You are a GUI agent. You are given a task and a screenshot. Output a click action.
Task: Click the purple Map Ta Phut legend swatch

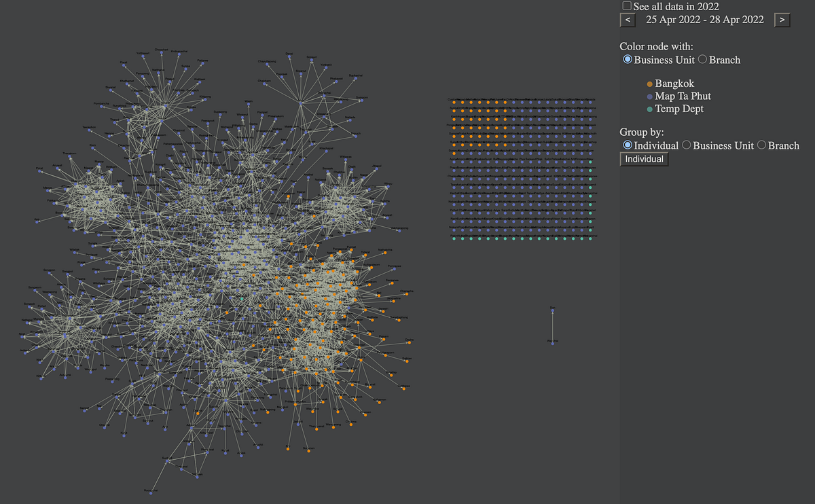(649, 96)
